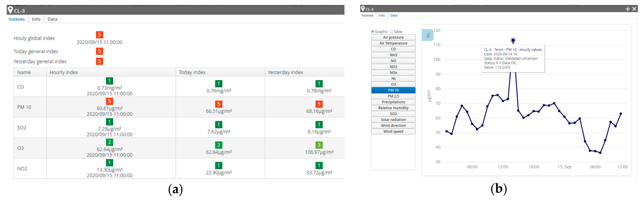This screenshot has height=202, width=644.
Task: Close the right CL-3 panel with X
Action: pyautogui.click(x=634, y=9)
